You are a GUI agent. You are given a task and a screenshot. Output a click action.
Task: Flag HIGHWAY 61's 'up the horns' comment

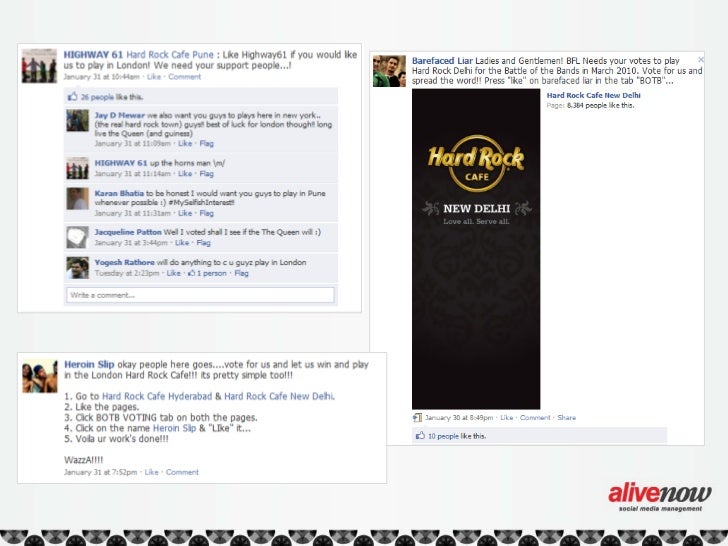tap(207, 174)
